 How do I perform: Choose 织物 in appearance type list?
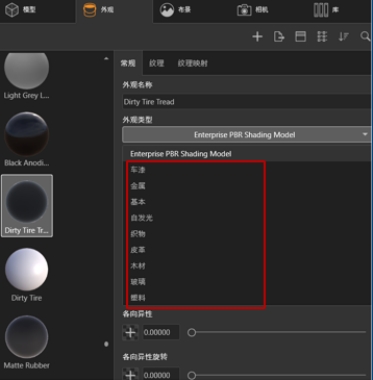click(x=138, y=234)
